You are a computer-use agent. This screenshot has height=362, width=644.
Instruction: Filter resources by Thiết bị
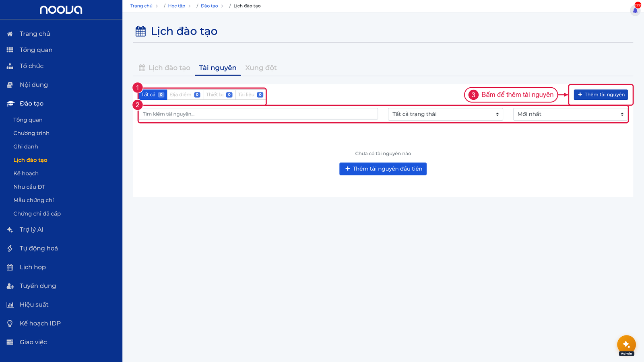pyautogui.click(x=219, y=95)
